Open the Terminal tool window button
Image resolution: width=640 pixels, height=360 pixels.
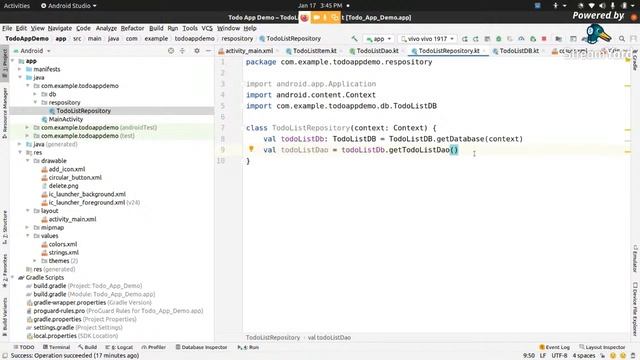pos(56,347)
